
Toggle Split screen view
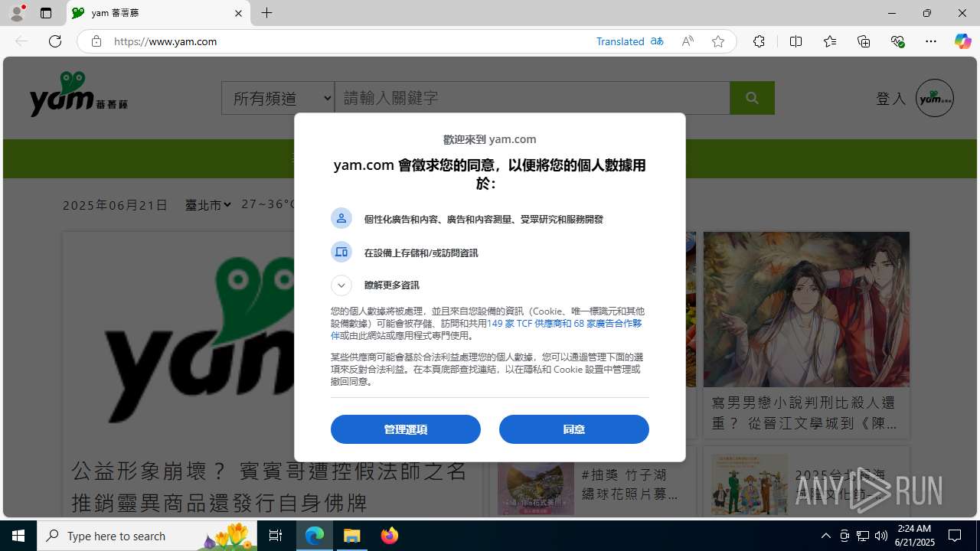pyautogui.click(x=795, y=41)
